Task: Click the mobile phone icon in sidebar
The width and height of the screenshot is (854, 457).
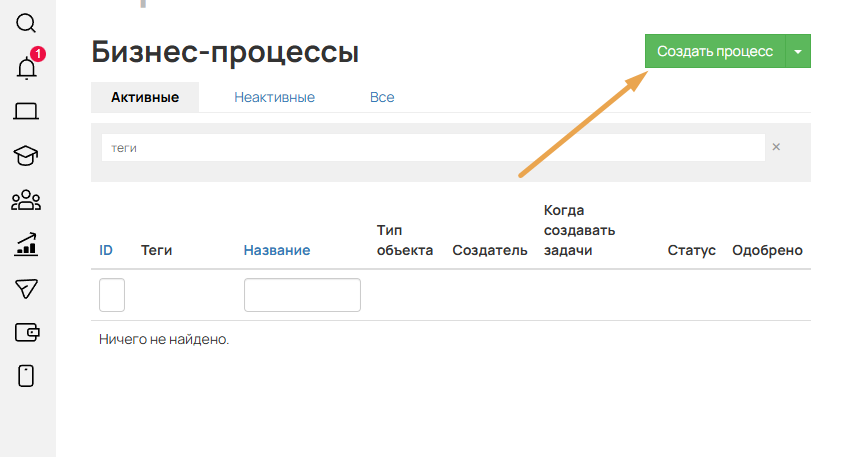Action: [27, 376]
